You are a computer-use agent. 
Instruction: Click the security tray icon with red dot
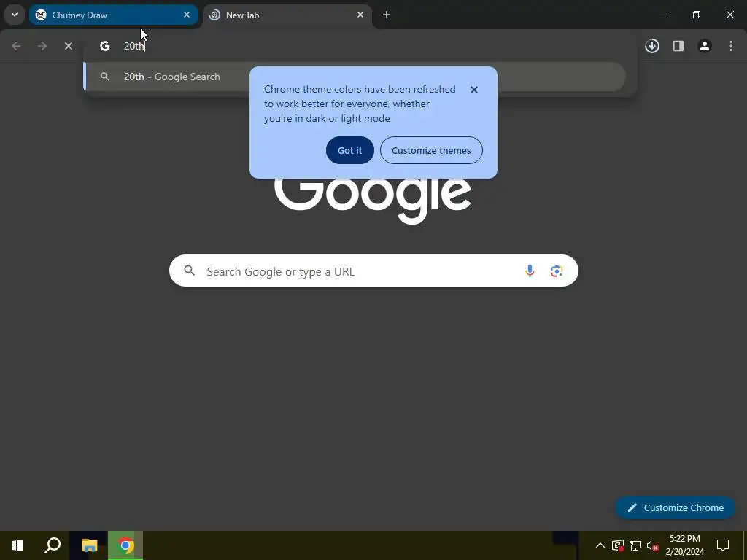tap(618, 545)
